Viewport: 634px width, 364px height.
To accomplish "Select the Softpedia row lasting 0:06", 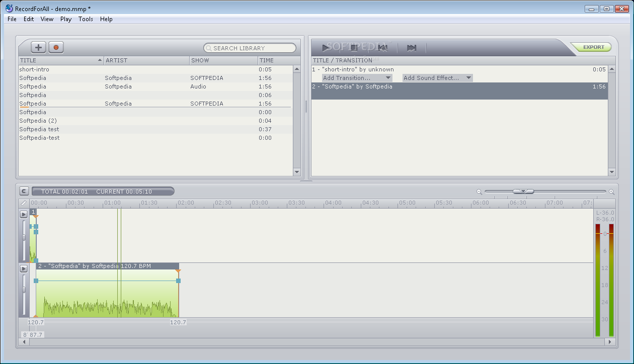I will click(155, 95).
